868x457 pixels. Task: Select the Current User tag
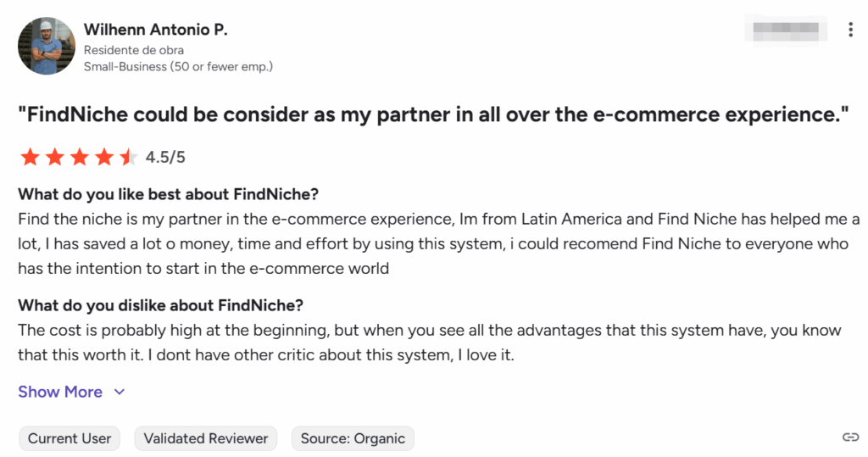point(70,438)
